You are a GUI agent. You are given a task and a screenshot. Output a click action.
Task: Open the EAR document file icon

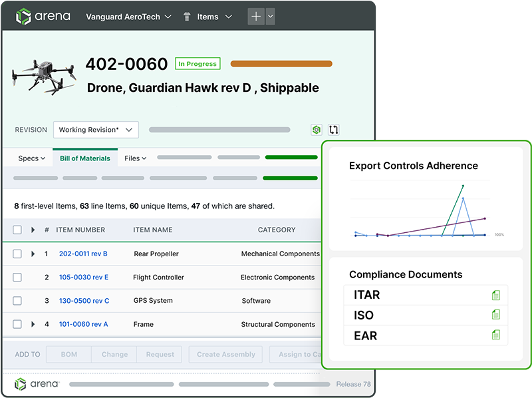pos(495,335)
